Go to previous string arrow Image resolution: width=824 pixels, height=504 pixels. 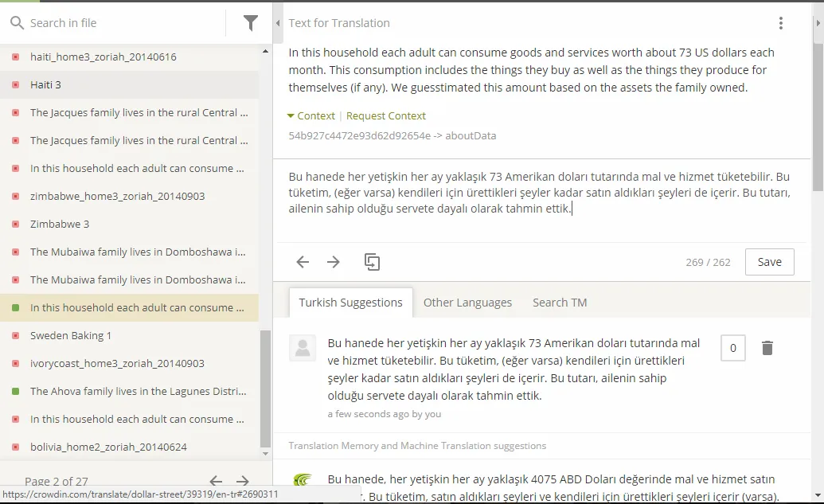303,262
